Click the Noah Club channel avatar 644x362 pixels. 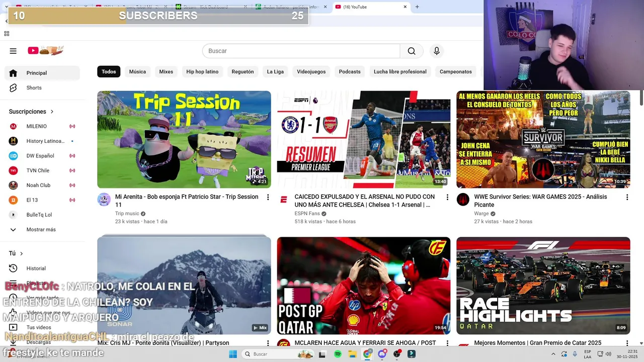click(14, 185)
